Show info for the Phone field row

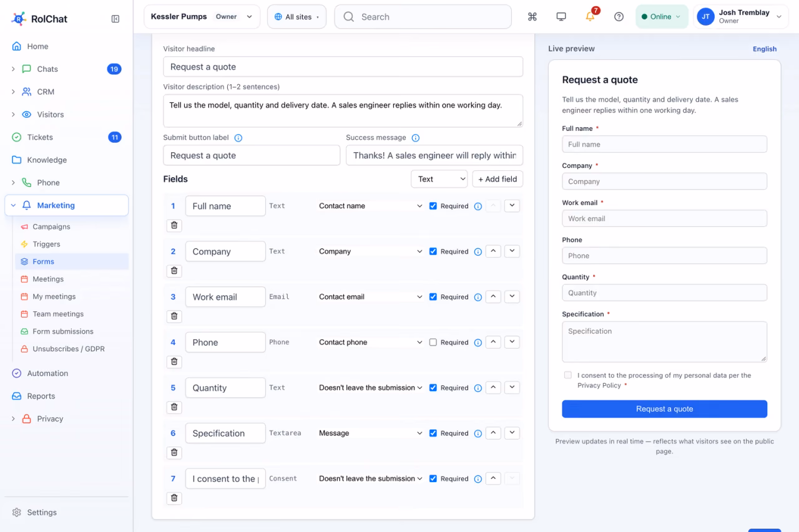(x=478, y=342)
